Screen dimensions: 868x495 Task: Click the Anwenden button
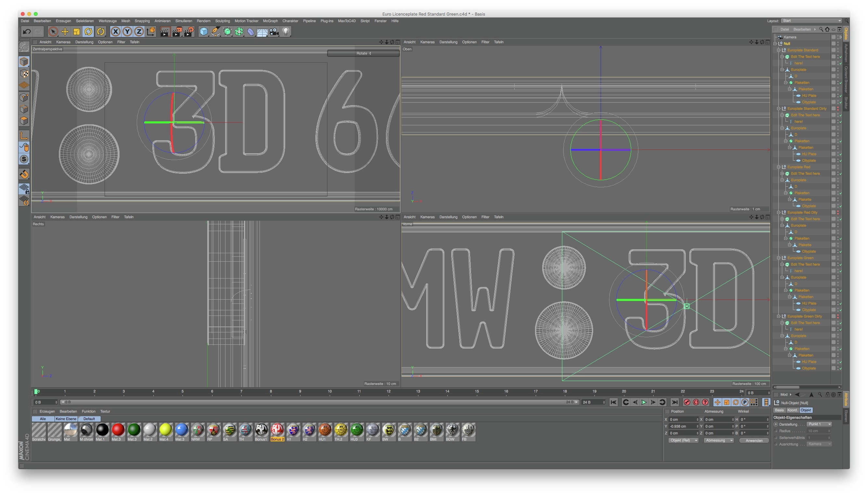tap(754, 440)
